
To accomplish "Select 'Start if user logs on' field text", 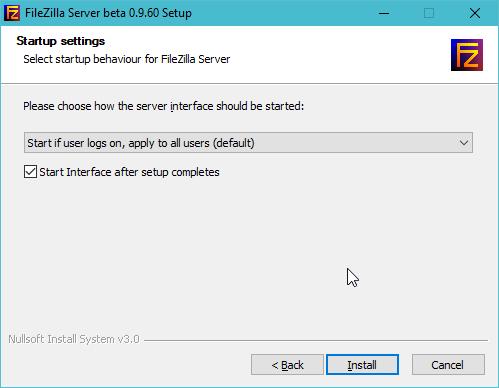I will point(141,143).
